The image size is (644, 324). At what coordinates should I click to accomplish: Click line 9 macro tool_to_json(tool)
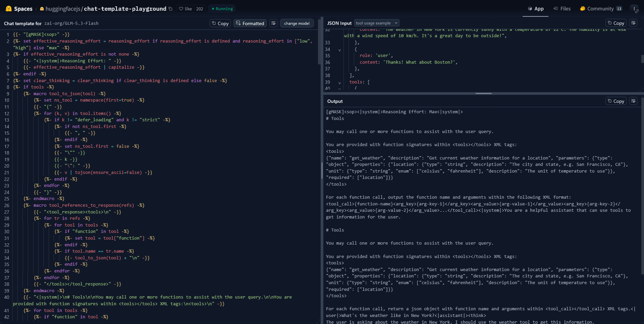pos(64,93)
